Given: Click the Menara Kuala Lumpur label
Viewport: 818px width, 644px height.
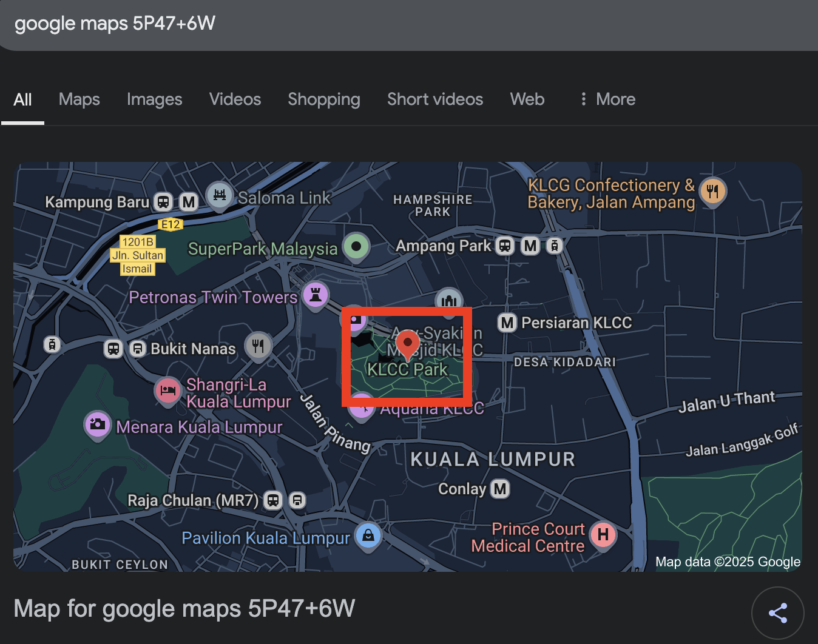Looking at the screenshot, I should (199, 427).
